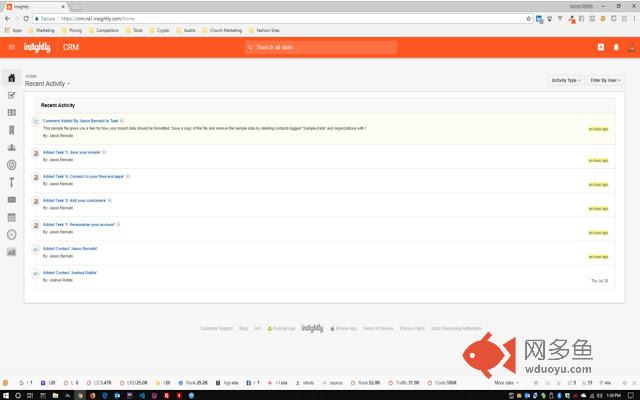Click the CRM label in the header
Viewport: 640px width, 400px height.
pos(71,47)
